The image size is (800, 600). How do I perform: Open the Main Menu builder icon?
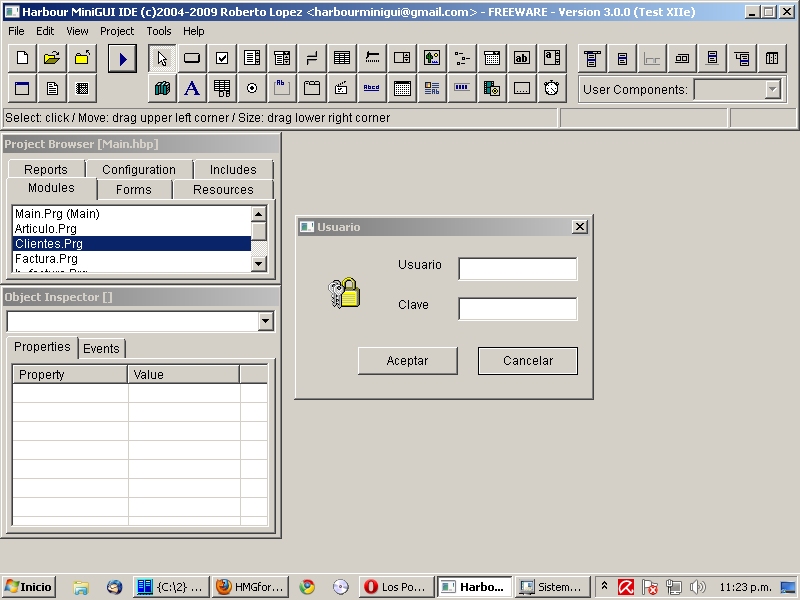[x=592, y=59]
